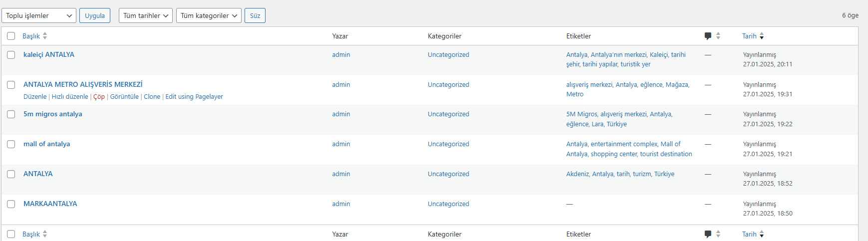Screen dimensions: 868x241
Task: Tick checkbox for mall of antalya
Action: coord(11,144)
